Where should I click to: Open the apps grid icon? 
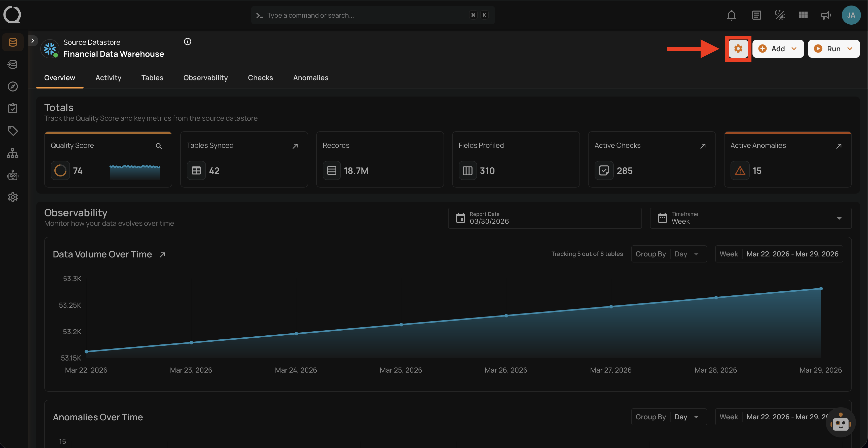coord(803,15)
